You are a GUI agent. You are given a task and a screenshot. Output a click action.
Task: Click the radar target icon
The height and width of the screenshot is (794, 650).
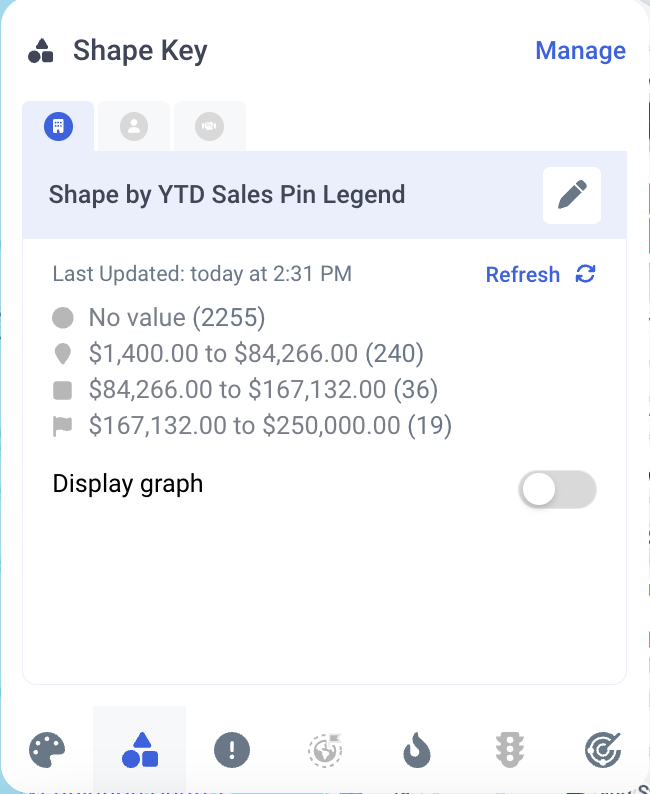(603, 749)
